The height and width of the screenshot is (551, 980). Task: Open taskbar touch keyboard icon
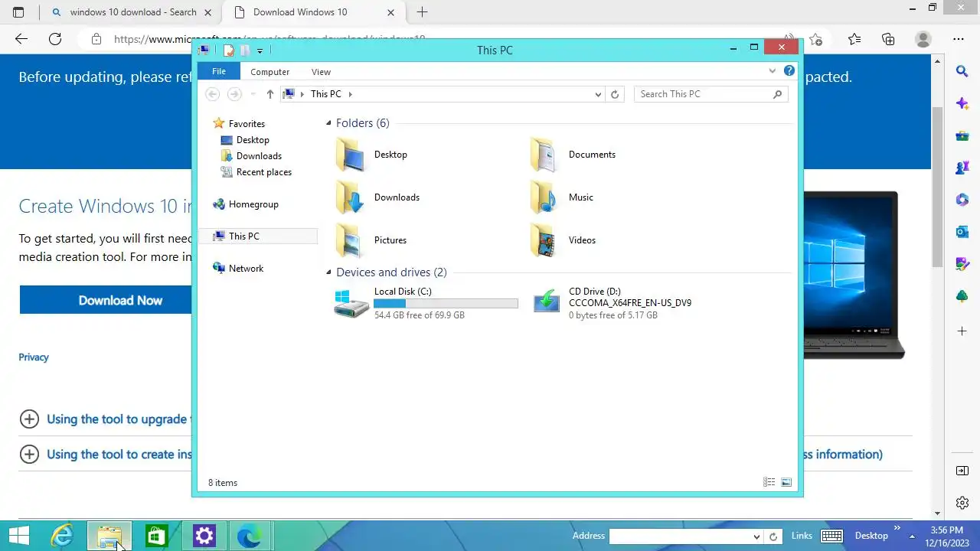831,536
